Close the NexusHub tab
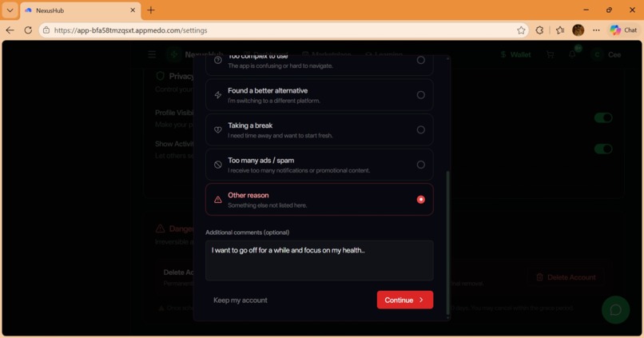Screen dimensions: 644x338 click(133, 10)
